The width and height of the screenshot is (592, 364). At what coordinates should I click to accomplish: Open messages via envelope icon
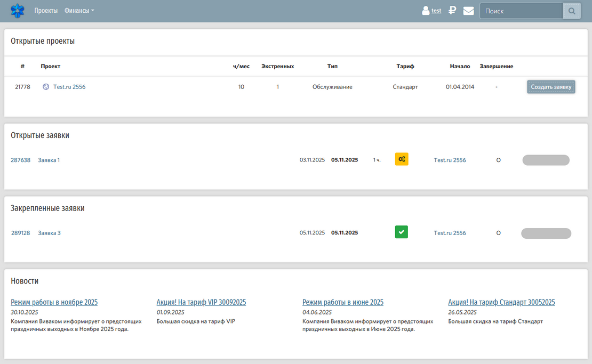coord(468,11)
